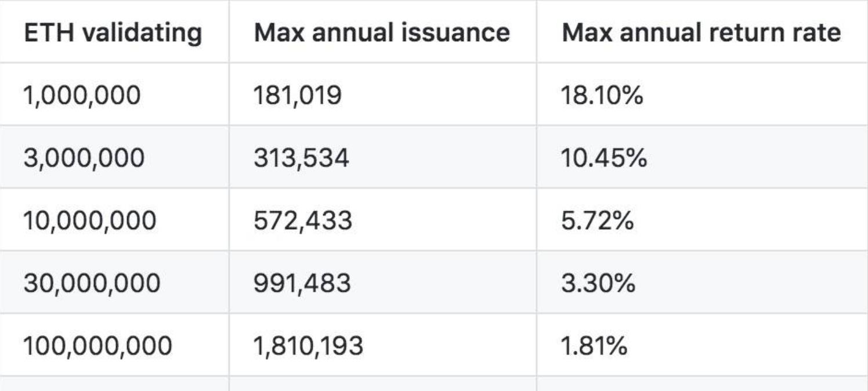Click the 10.45% return rate cell

click(603, 158)
